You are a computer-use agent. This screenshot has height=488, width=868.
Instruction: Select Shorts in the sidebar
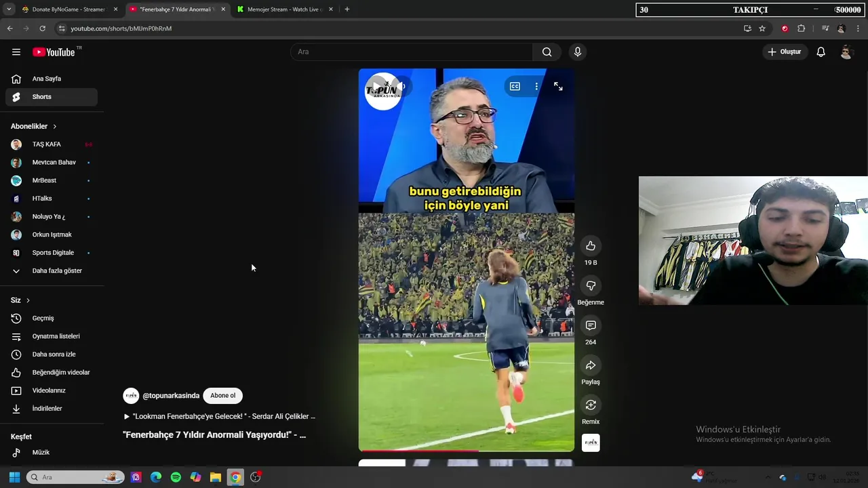click(x=52, y=97)
